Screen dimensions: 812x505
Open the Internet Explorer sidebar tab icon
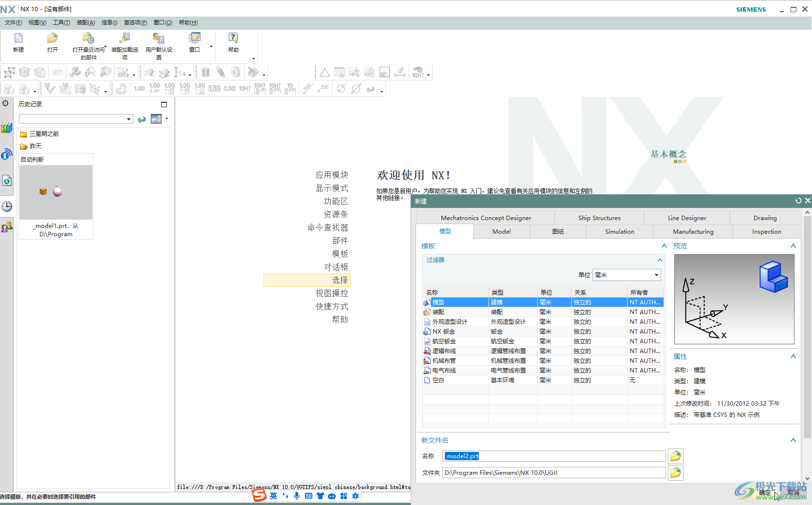pyautogui.click(x=6, y=181)
